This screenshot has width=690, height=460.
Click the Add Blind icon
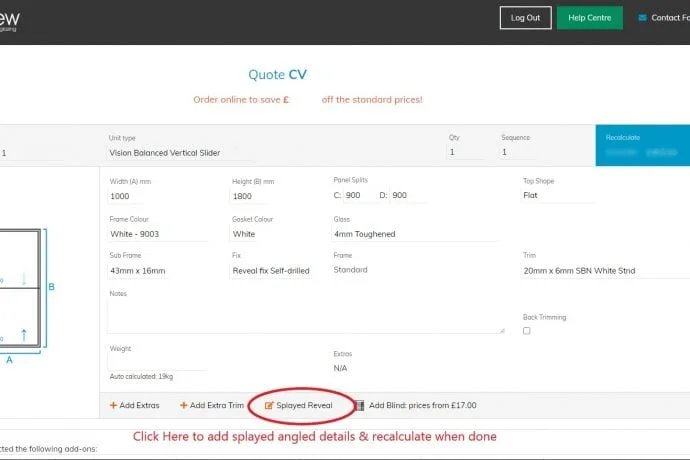[x=360, y=405]
